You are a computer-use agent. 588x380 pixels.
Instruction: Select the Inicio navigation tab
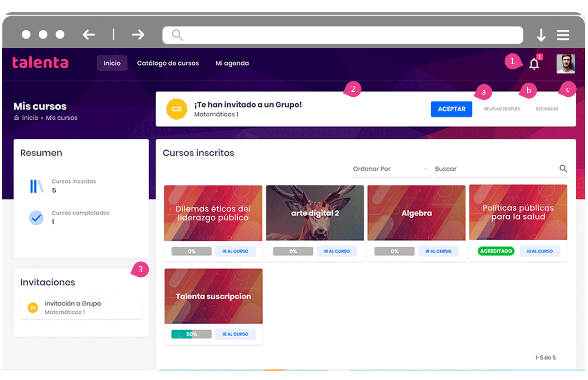click(112, 63)
